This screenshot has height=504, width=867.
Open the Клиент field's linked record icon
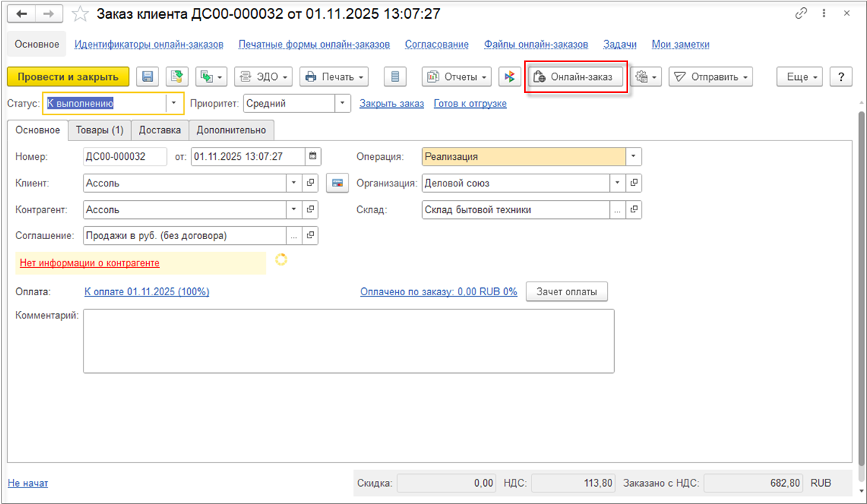coord(310,183)
